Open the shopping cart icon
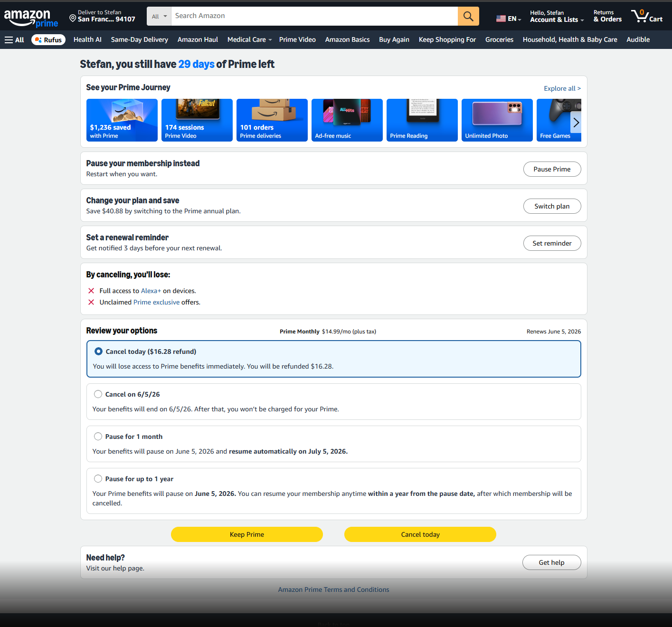Screen dimensions: 672x627 [647, 16]
